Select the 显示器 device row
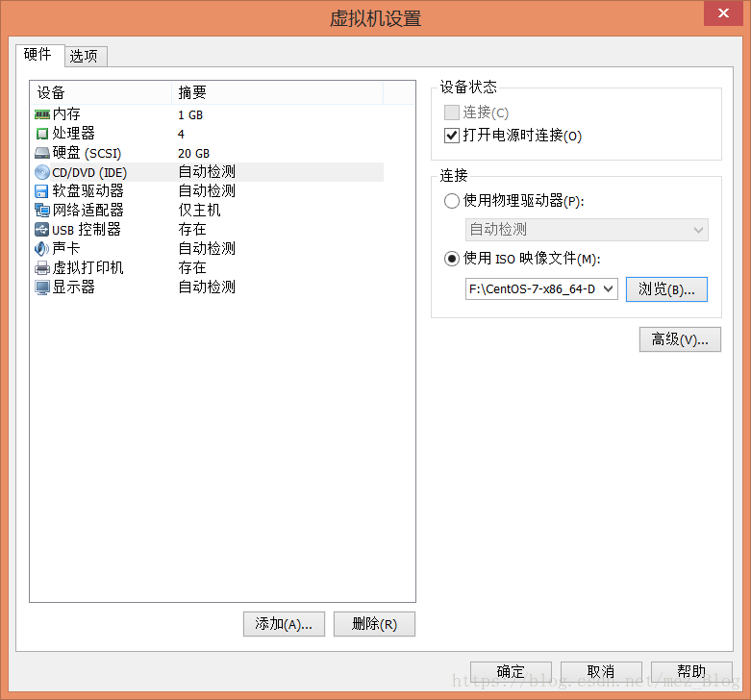Screen dimensions: 751x700 (x=208, y=287)
